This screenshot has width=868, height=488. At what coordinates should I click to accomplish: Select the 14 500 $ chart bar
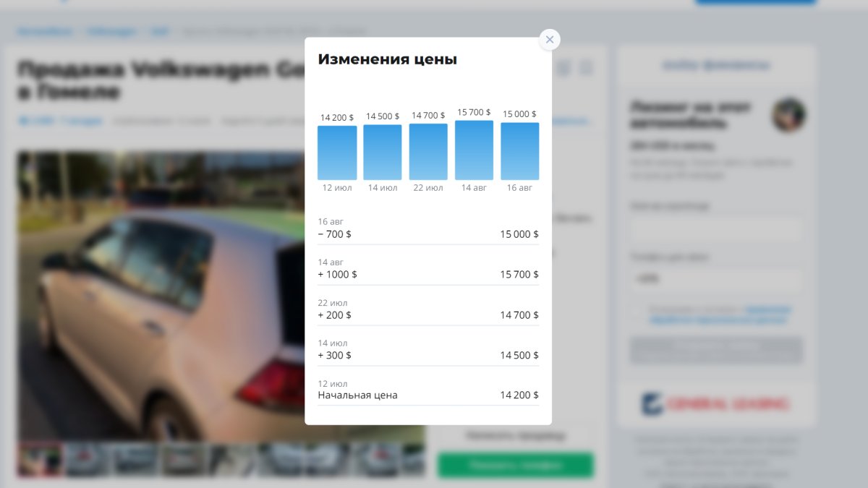click(x=383, y=152)
